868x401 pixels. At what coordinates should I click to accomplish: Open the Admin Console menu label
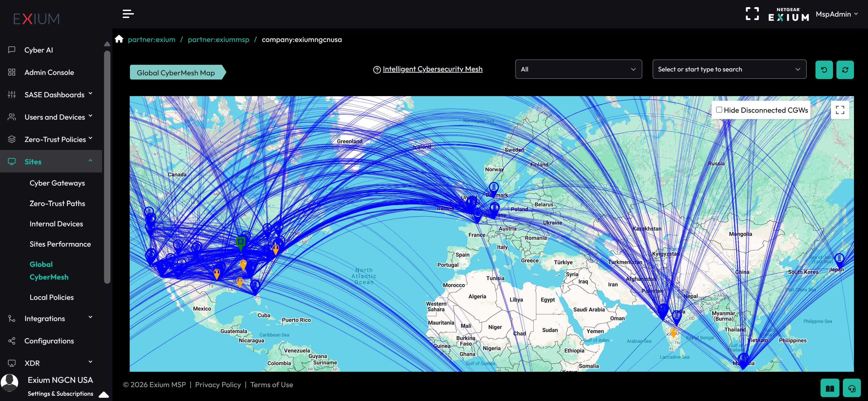[x=49, y=72]
